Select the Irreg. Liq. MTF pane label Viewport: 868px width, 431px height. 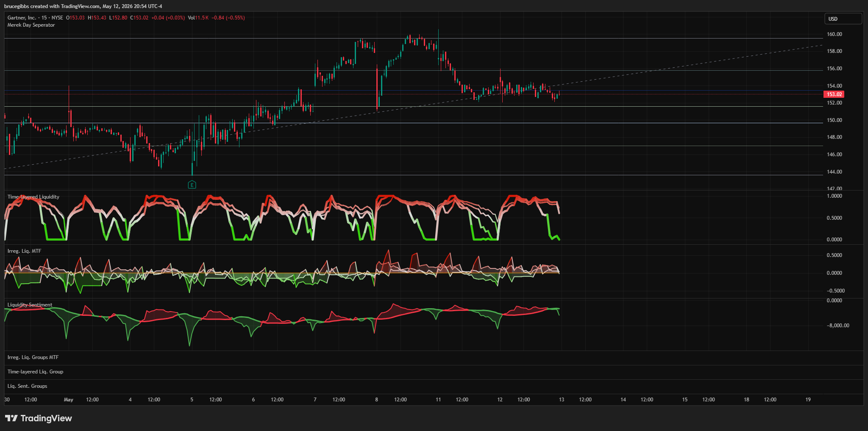pos(24,251)
